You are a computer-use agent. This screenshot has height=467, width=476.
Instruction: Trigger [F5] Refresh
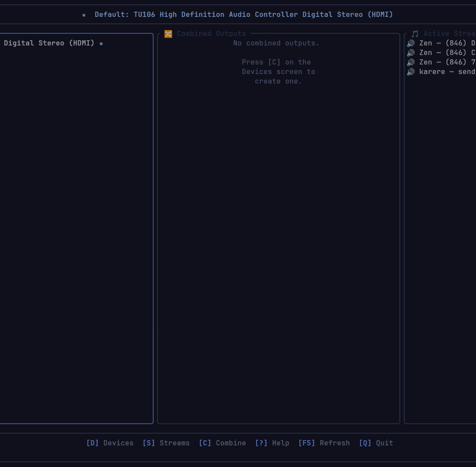324,443
